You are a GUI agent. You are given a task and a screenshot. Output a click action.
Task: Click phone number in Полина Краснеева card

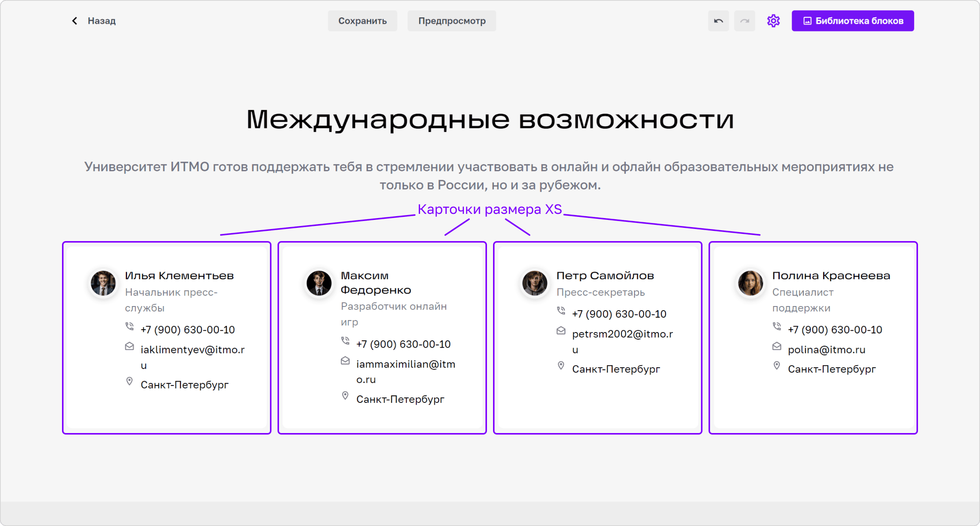(x=835, y=330)
